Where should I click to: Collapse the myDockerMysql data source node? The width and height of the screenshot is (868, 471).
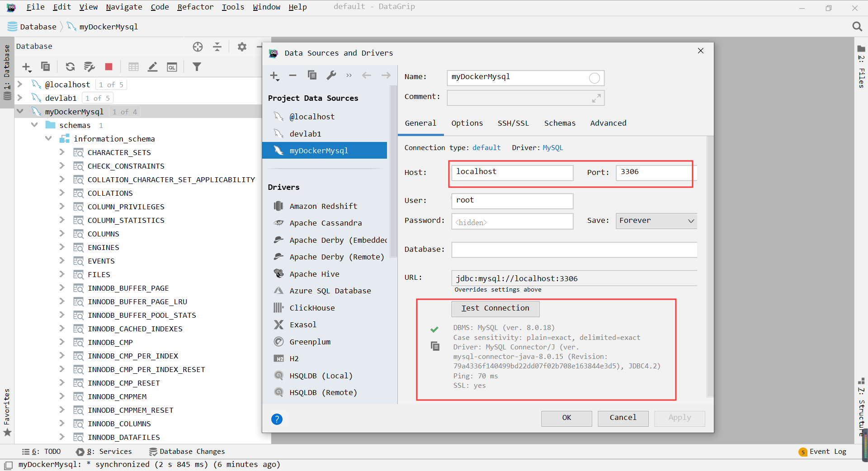[x=20, y=111]
